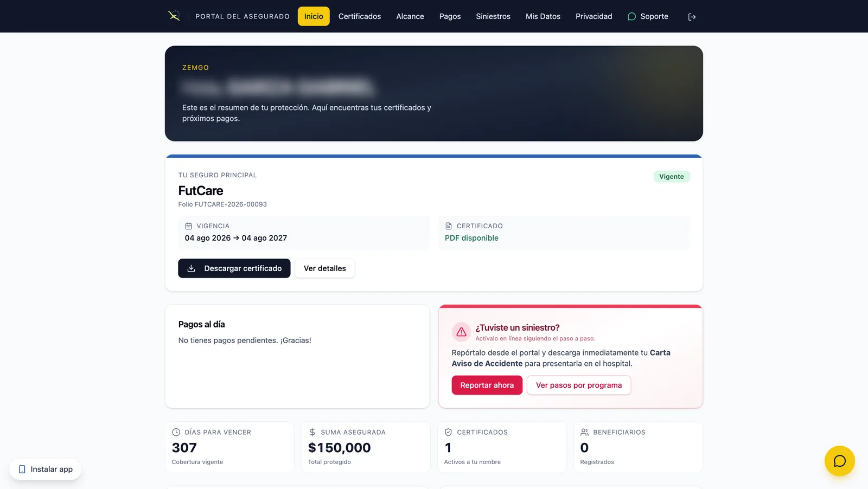
Task: Click the $150,000 insured amount
Action: point(340,448)
